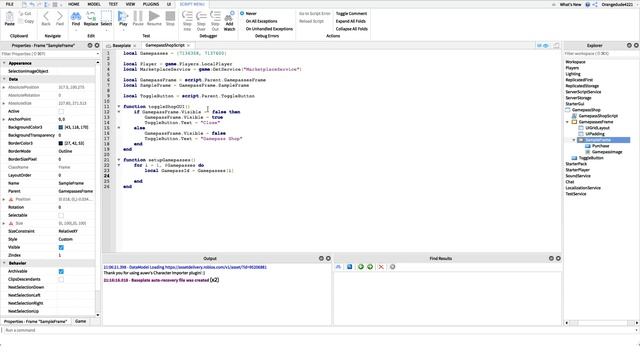Open What's New link
Screen dimensions: 640x360
click(570, 4)
